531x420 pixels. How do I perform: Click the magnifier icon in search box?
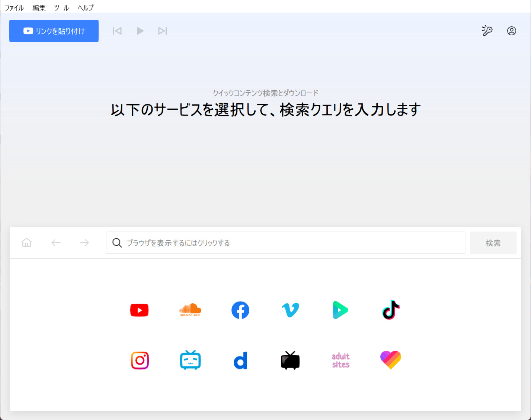coord(117,243)
